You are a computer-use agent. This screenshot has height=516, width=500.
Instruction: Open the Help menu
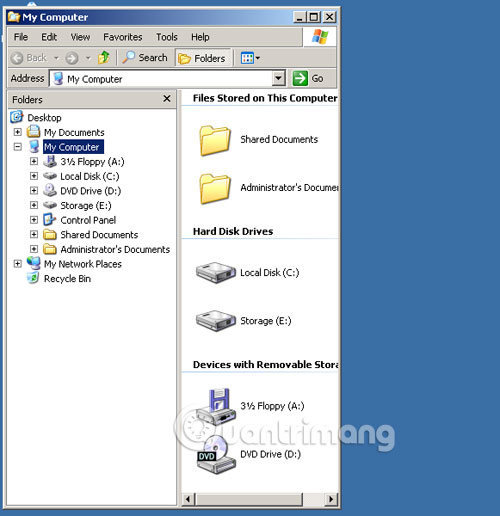pyautogui.click(x=200, y=37)
